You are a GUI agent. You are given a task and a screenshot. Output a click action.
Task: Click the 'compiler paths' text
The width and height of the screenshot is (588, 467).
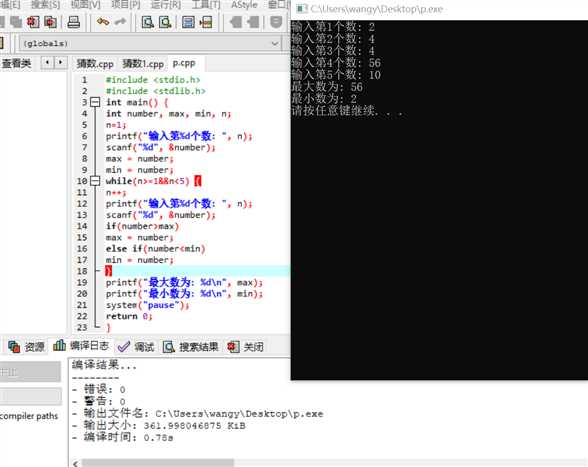pyautogui.click(x=29, y=416)
